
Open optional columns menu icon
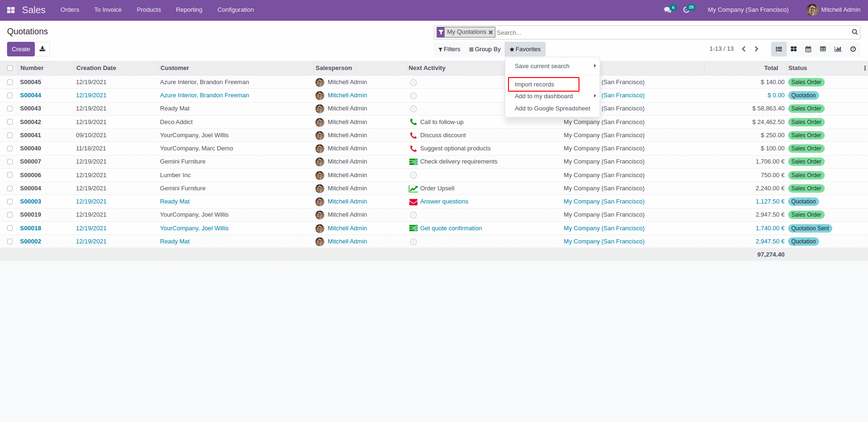865,68
